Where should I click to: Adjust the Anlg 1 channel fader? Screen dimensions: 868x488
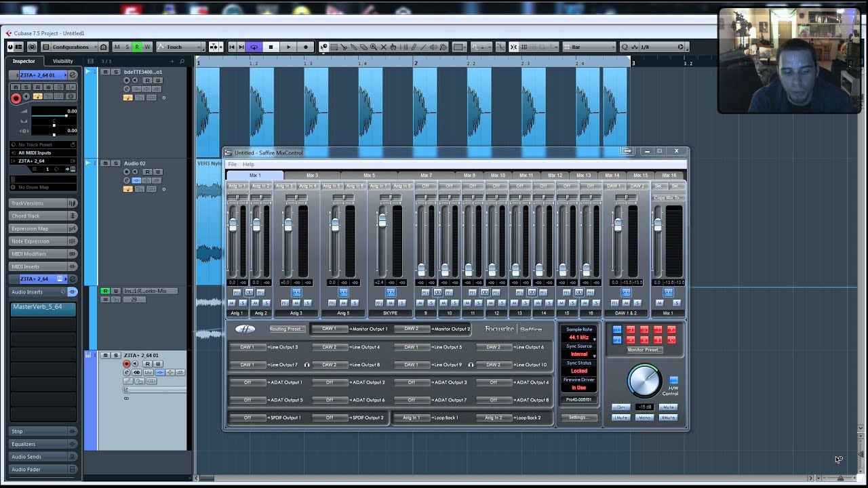pos(233,224)
